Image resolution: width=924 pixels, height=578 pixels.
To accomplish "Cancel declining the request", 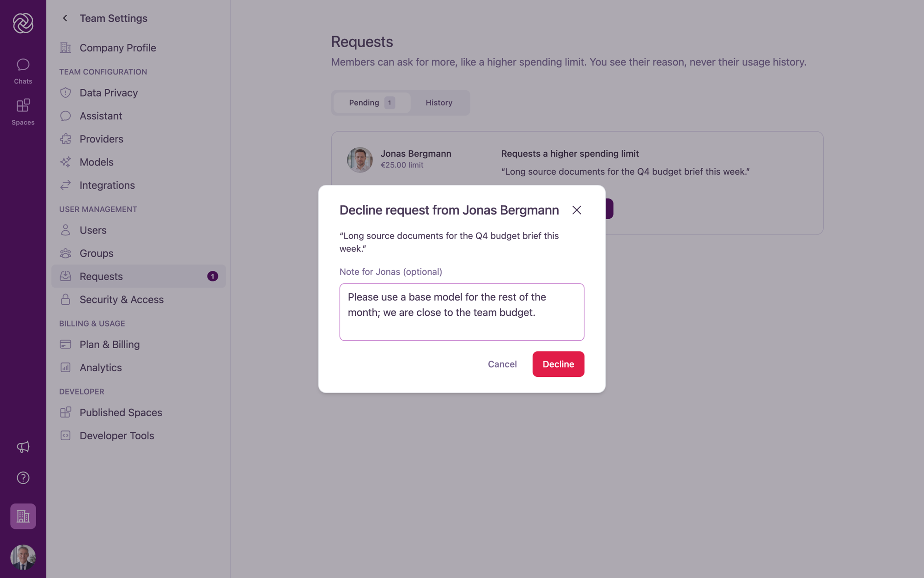I will coord(502,364).
